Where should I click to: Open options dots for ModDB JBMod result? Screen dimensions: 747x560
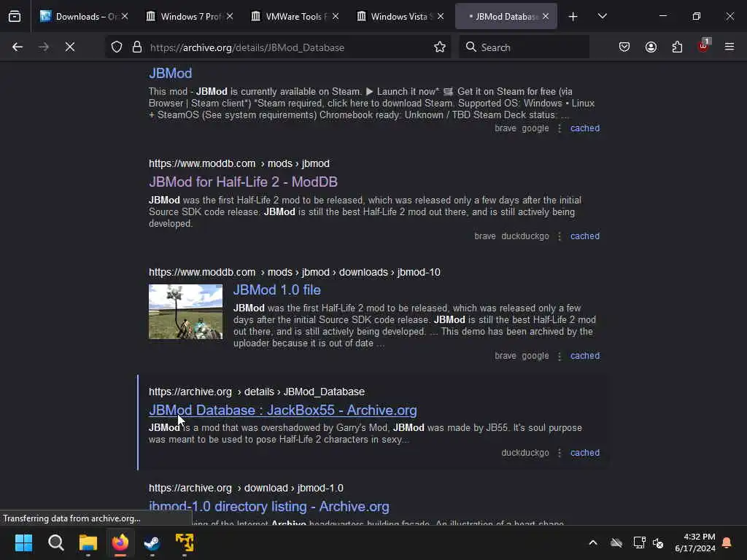(560, 236)
